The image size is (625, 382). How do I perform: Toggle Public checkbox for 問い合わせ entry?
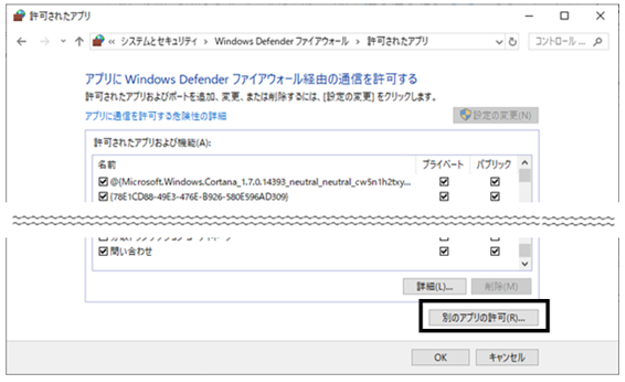(x=495, y=251)
